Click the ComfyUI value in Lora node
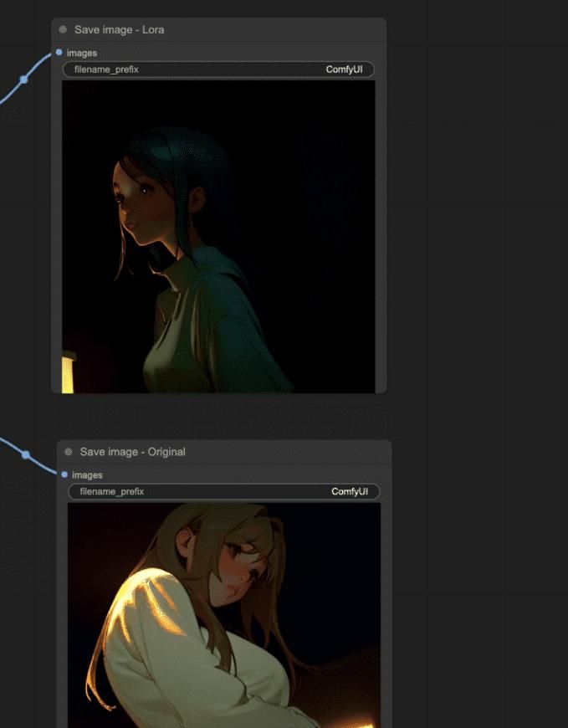568x728 pixels. (344, 69)
